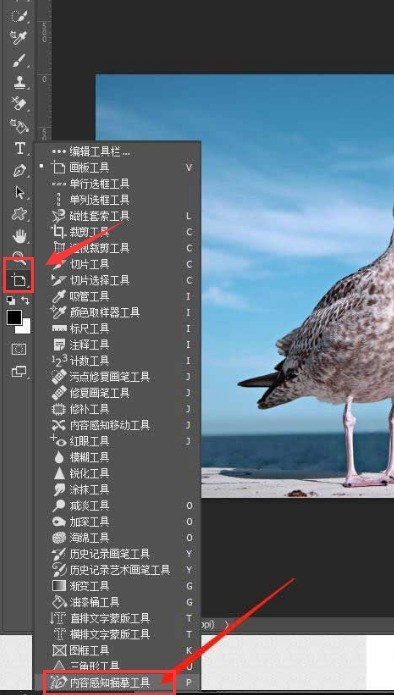
Task: Select 标尺工具 in the list
Action: tap(118, 328)
